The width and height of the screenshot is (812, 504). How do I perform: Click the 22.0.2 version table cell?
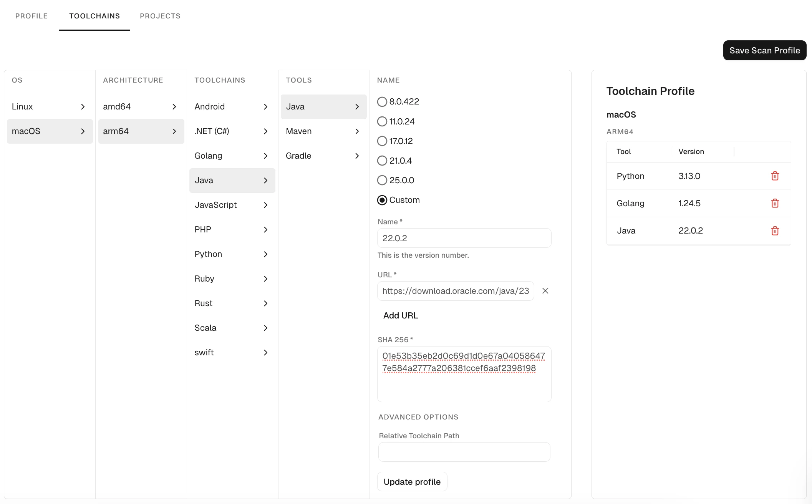click(691, 230)
